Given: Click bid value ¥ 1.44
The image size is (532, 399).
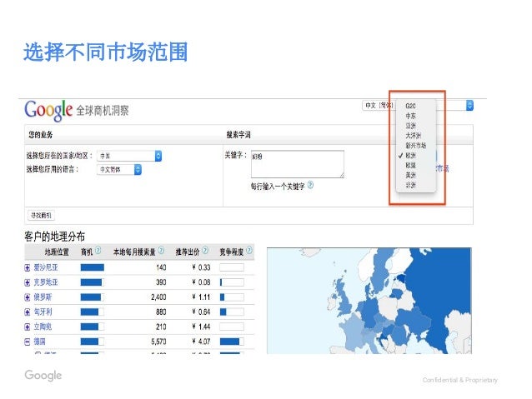Looking at the screenshot, I should [x=201, y=327].
